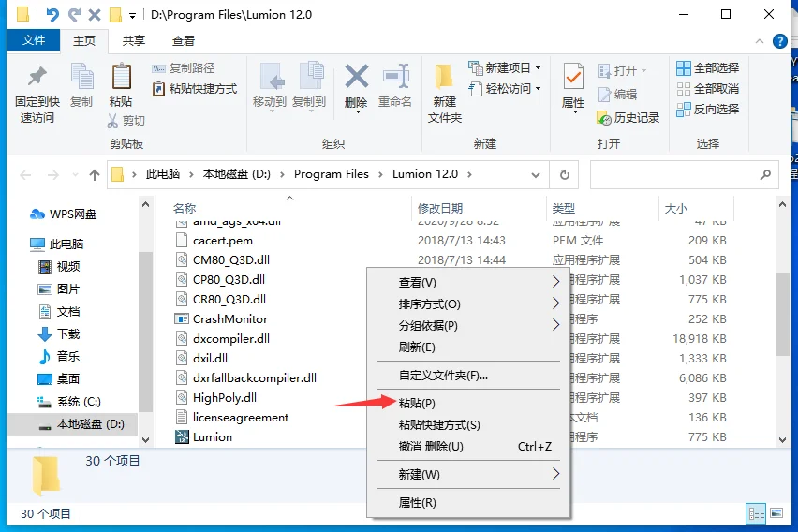Collapse the ribbon with the chevron

click(760, 41)
